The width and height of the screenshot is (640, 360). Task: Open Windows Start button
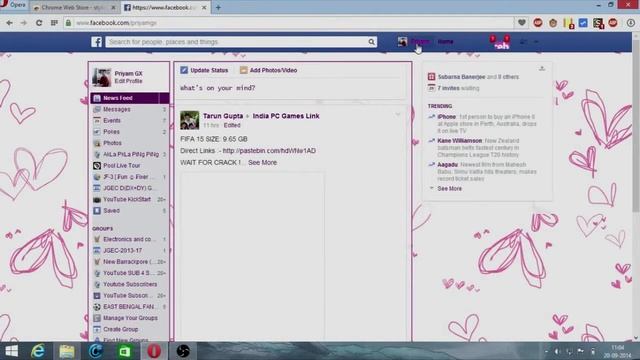[x=11, y=351]
